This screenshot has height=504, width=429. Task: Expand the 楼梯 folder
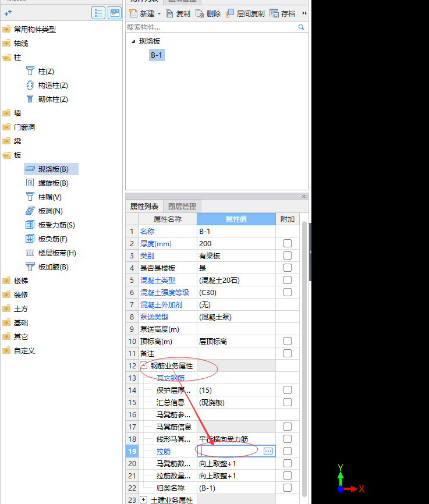point(6,281)
